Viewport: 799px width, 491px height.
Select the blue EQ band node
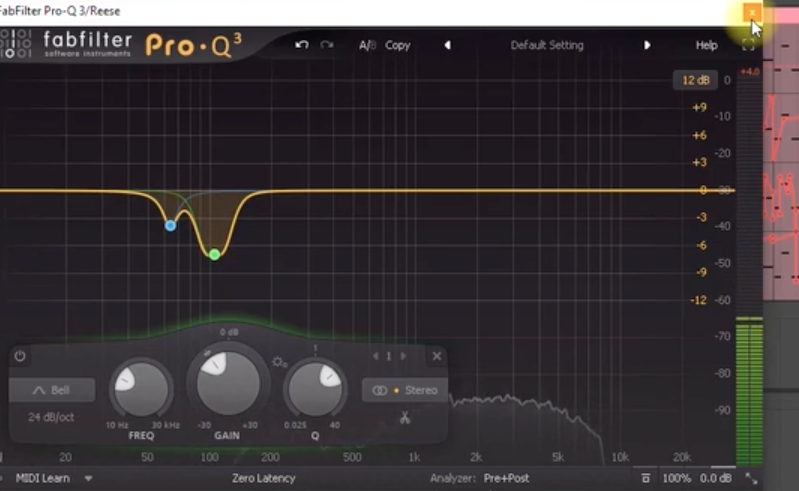point(171,226)
